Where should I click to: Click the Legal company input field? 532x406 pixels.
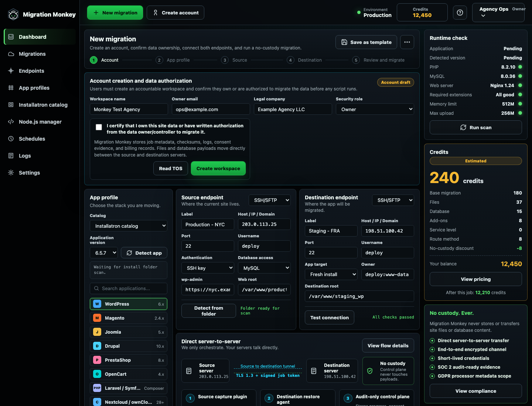tap(293, 109)
